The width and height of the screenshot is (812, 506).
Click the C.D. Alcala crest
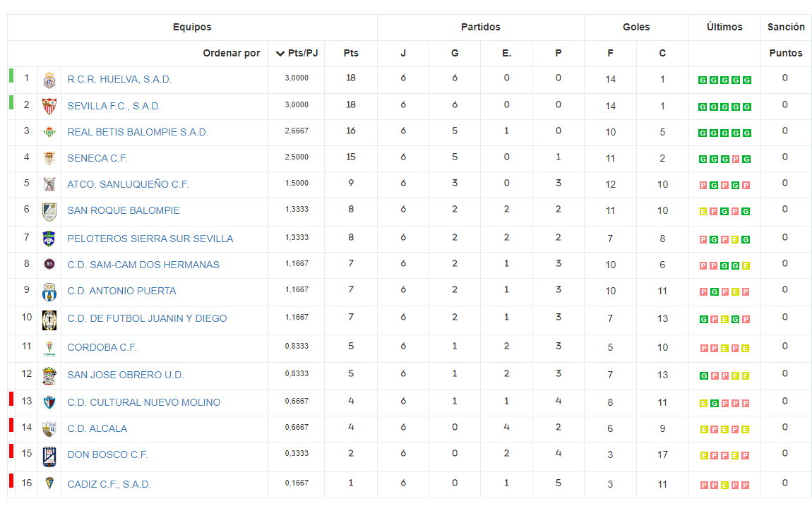49,429
